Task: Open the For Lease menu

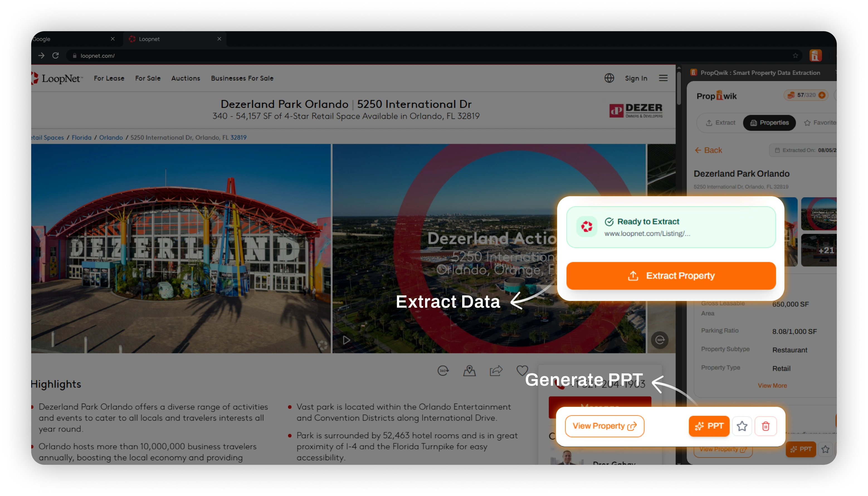Action: click(109, 78)
